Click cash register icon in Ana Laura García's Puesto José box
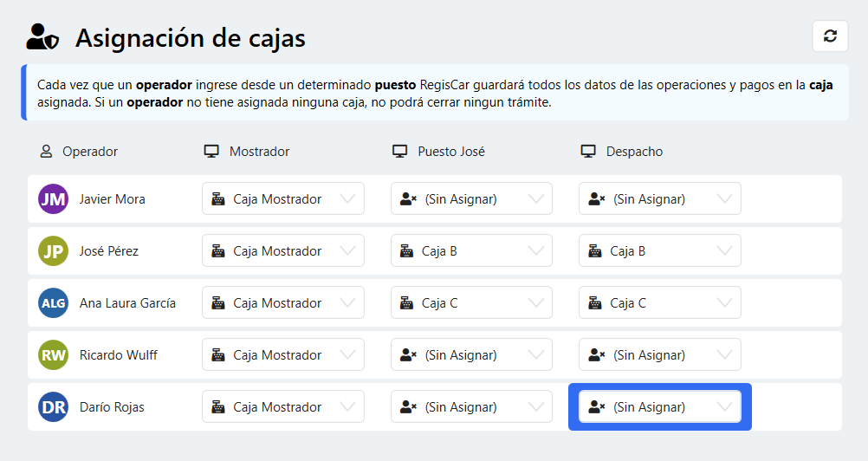The height and width of the screenshot is (461, 868). pyautogui.click(x=406, y=303)
